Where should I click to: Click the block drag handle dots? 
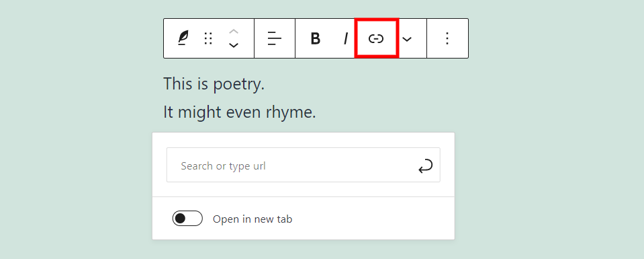pyautogui.click(x=208, y=38)
